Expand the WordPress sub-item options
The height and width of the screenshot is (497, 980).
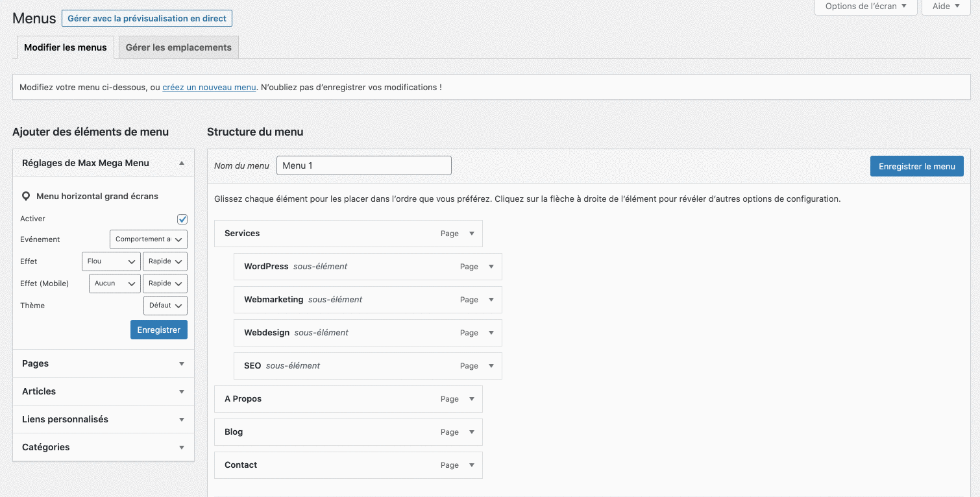[491, 267]
